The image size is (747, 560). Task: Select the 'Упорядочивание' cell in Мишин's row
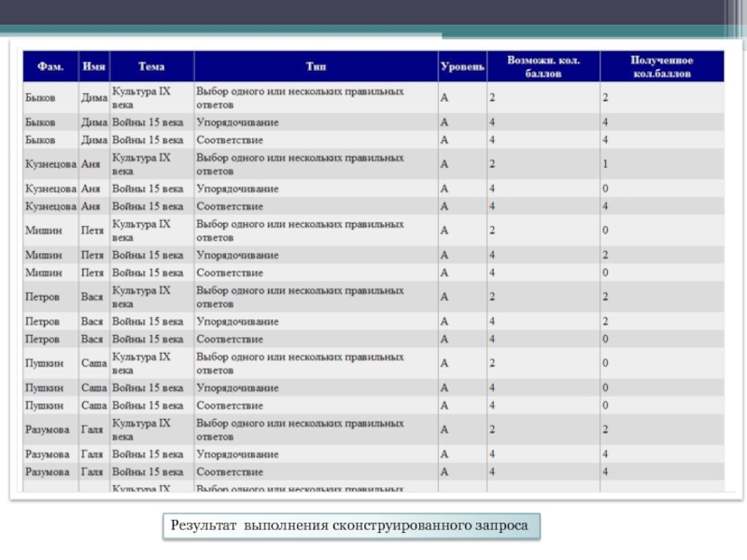[x=237, y=255]
